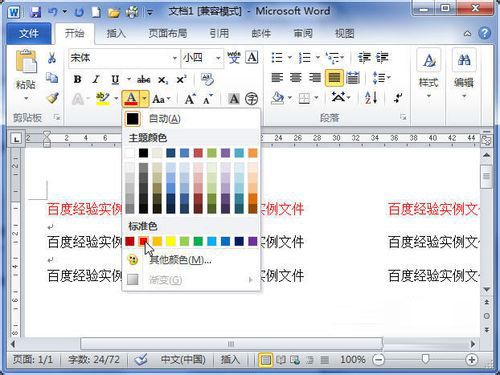Toggle Italic formatting
This screenshot has height=375, width=500.
click(96, 79)
